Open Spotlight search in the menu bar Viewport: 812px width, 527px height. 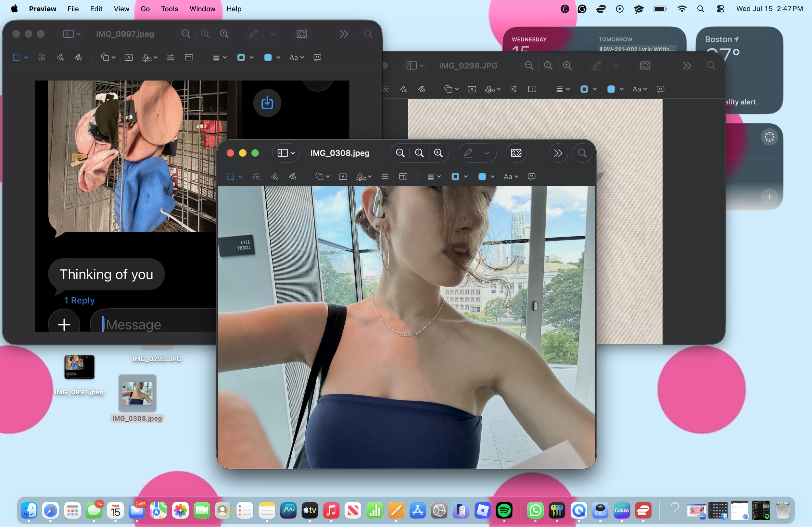pos(701,9)
